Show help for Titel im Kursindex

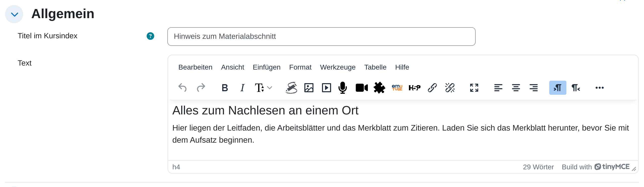pyautogui.click(x=150, y=36)
